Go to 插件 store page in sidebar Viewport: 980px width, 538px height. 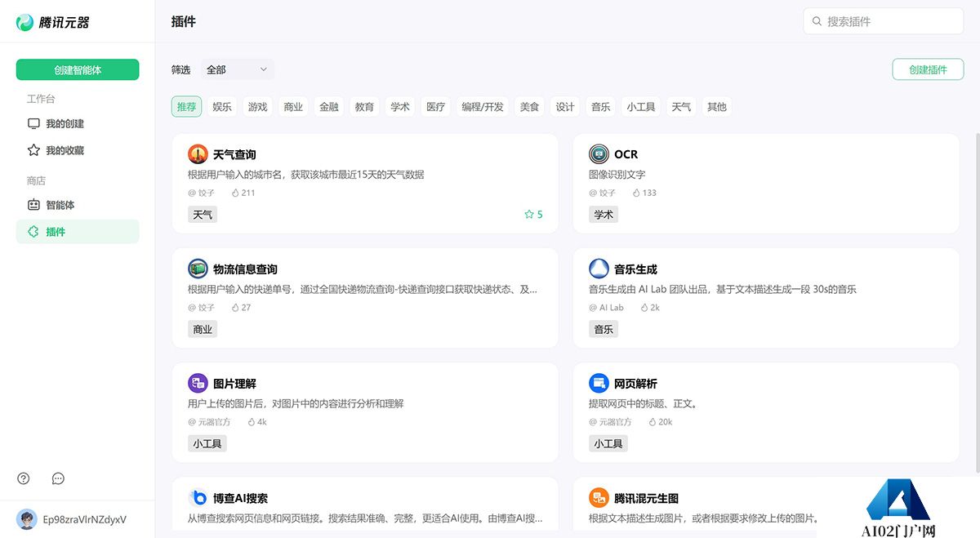pyautogui.click(x=78, y=232)
